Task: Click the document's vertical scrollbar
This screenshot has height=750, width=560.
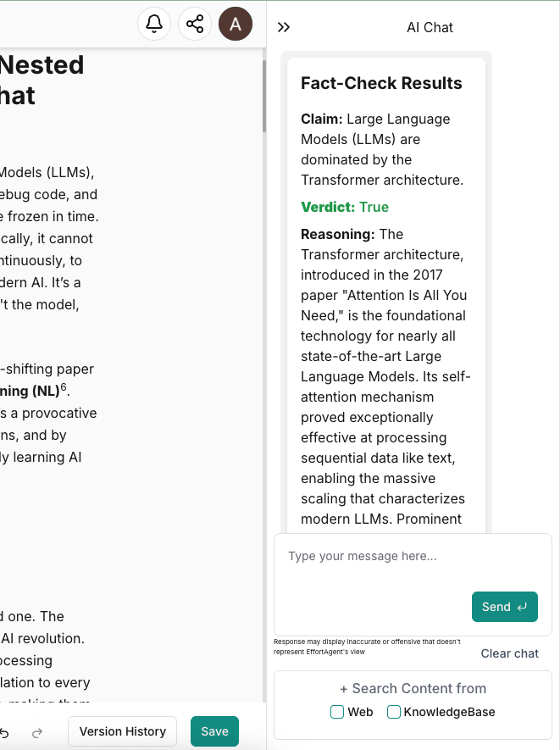Action: [x=263, y=97]
